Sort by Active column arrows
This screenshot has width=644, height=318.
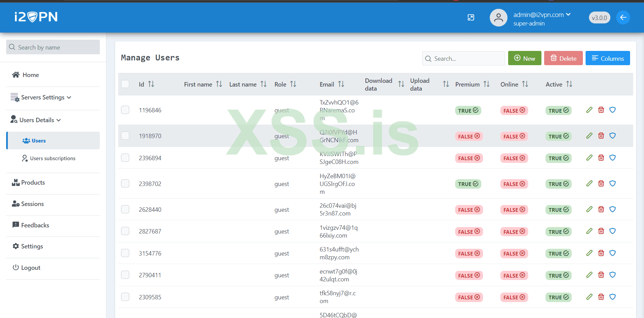[x=569, y=84]
